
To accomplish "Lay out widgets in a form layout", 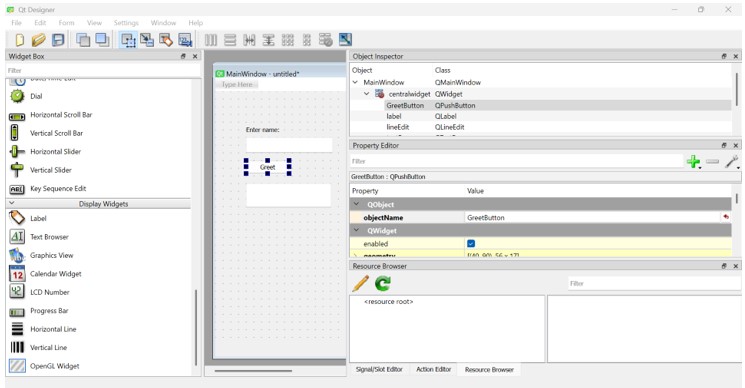I will (x=307, y=40).
